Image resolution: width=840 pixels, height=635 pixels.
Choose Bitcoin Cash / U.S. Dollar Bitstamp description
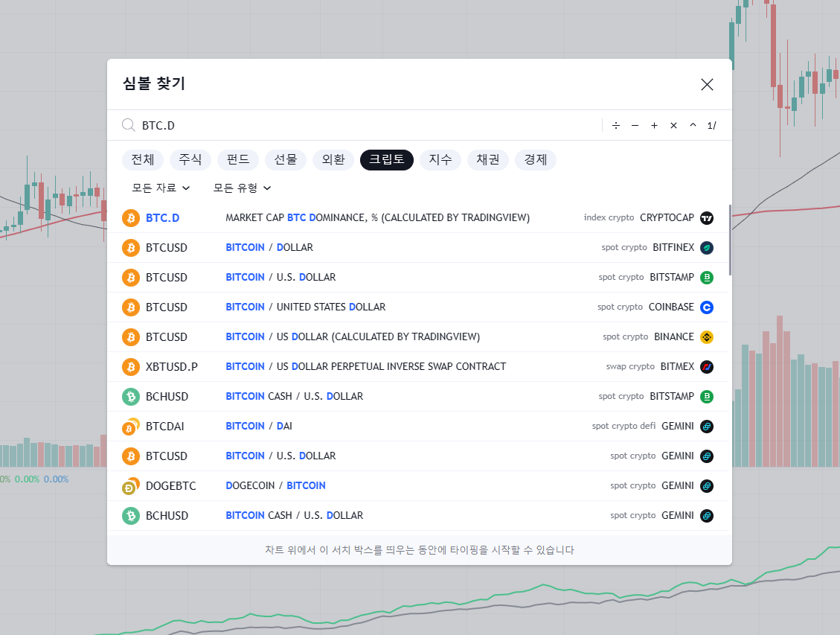point(294,396)
